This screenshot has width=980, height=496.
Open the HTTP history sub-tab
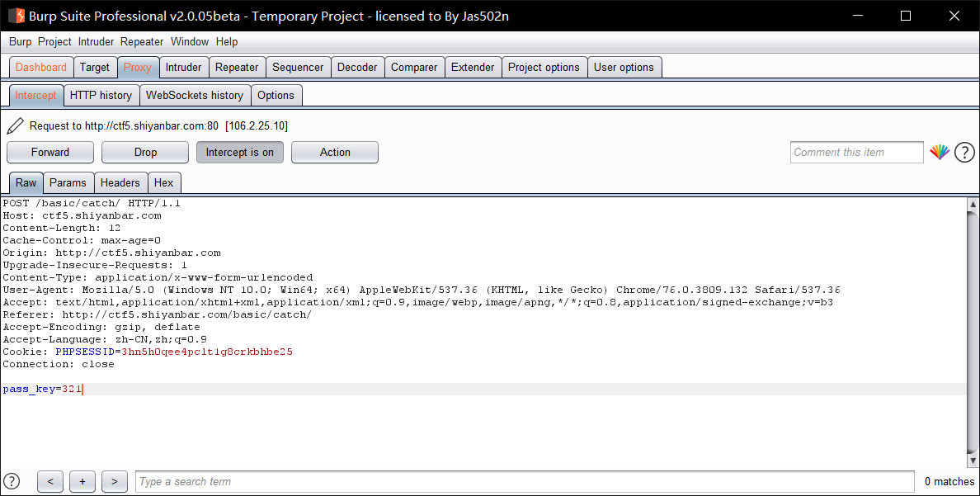[x=101, y=95]
